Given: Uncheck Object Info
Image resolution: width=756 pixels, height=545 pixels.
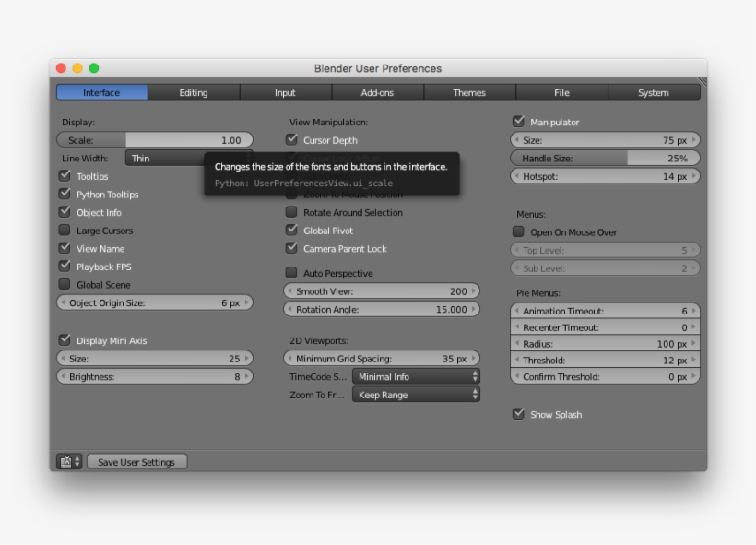Looking at the screenshot, I should click(65, 212).
